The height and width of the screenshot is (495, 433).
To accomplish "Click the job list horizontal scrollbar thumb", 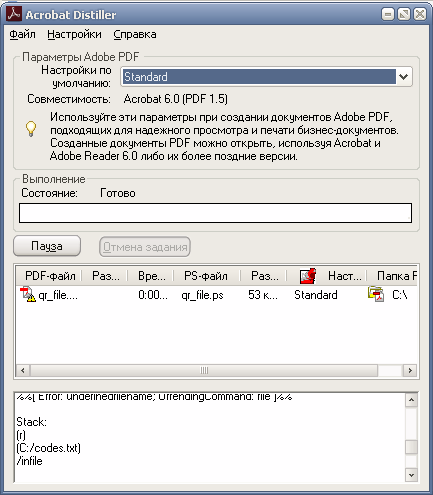I will (204, 370).
